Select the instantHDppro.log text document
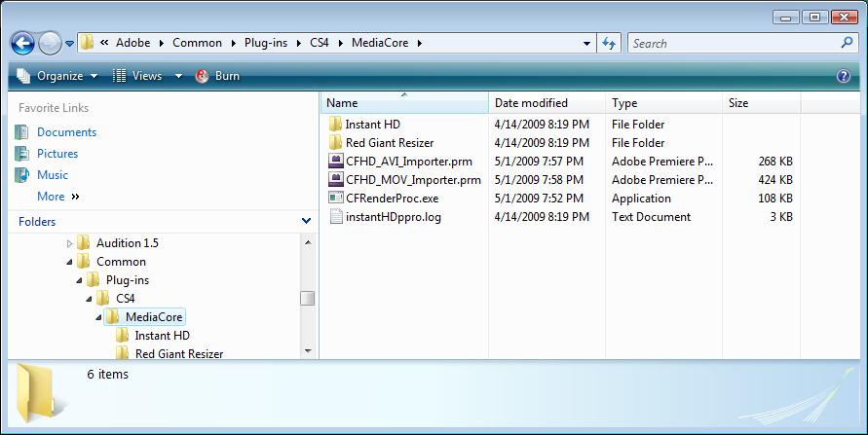Screen dimensions: 868x435 [393, 217]
